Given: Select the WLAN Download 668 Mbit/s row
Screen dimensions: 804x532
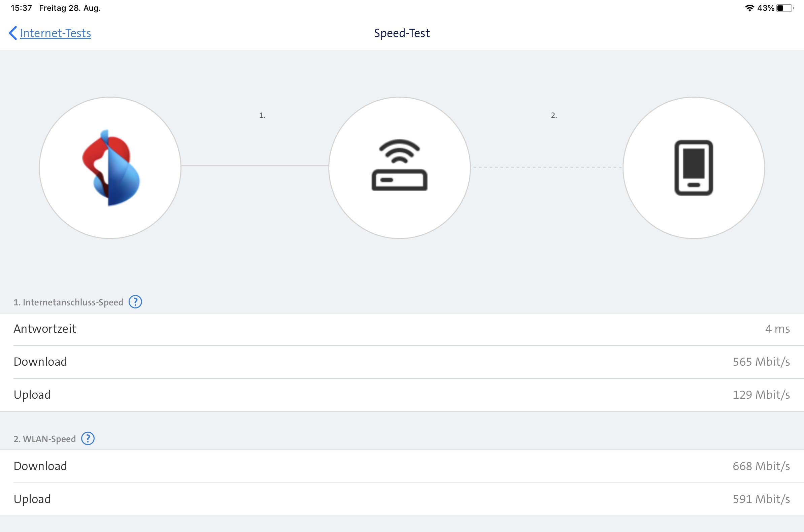Looking at the screenshot, I should (x=402, y=466).
